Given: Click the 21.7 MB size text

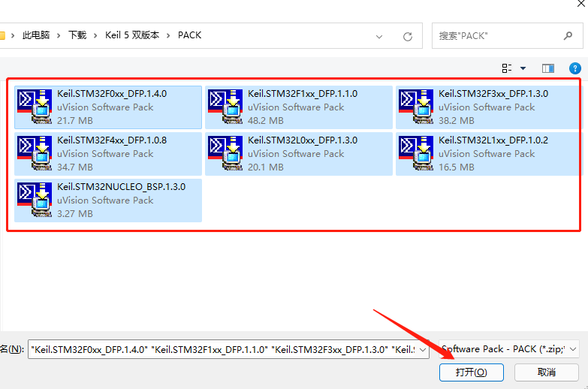Looking at the screenshot, I should coord(75,121).
